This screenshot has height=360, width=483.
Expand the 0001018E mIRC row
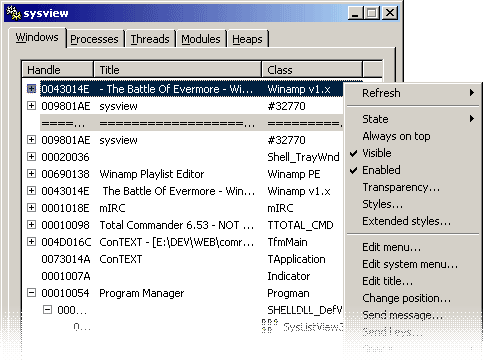click(31, 208)
